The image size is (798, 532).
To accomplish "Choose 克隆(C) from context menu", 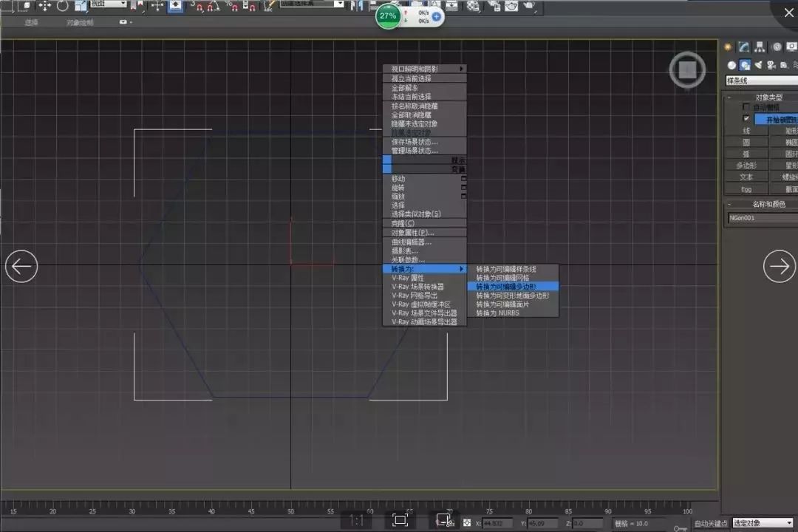I will click(424, 223).
